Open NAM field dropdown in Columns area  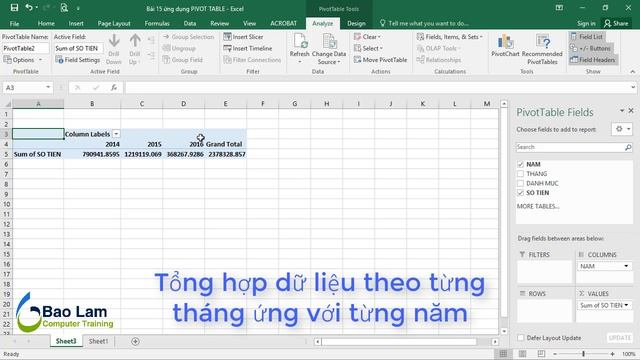(x=626, y=266)
